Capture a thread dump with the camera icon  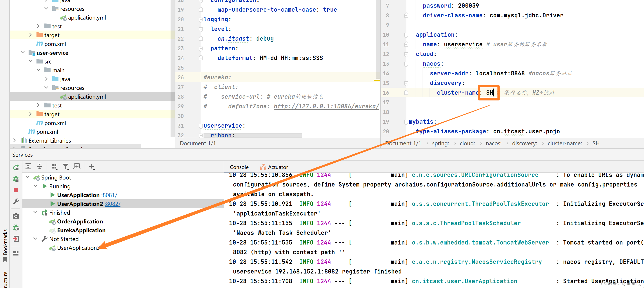click(16, 216)
